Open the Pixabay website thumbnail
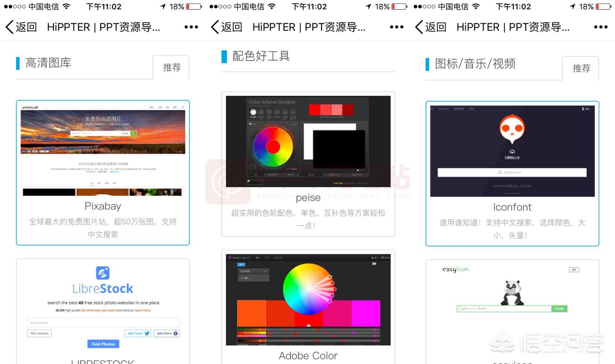The image size is (615, 364). [x=103, y=150]
